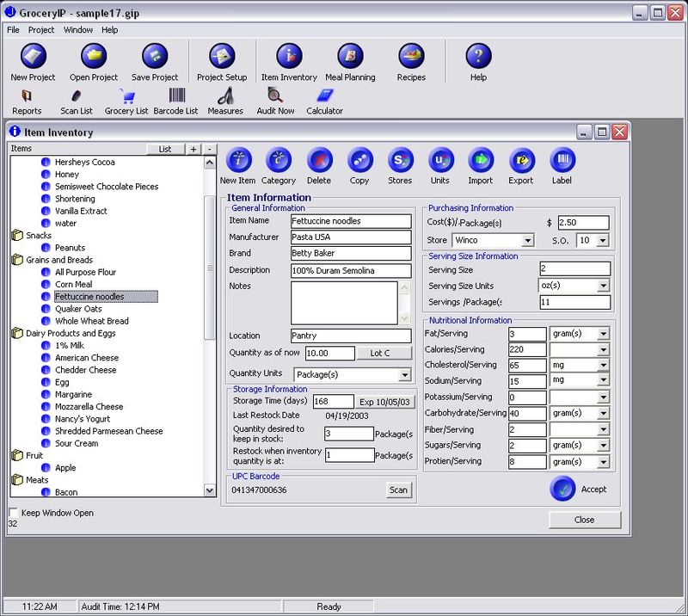Click the Export icon
This screenshot has width=688, height=616.
point(521,160)
